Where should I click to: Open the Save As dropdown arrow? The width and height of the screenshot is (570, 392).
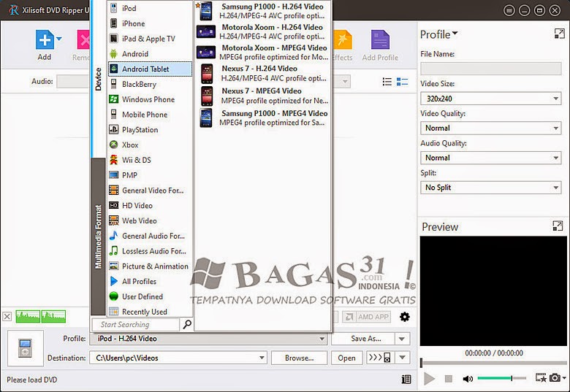click(402, 339)
